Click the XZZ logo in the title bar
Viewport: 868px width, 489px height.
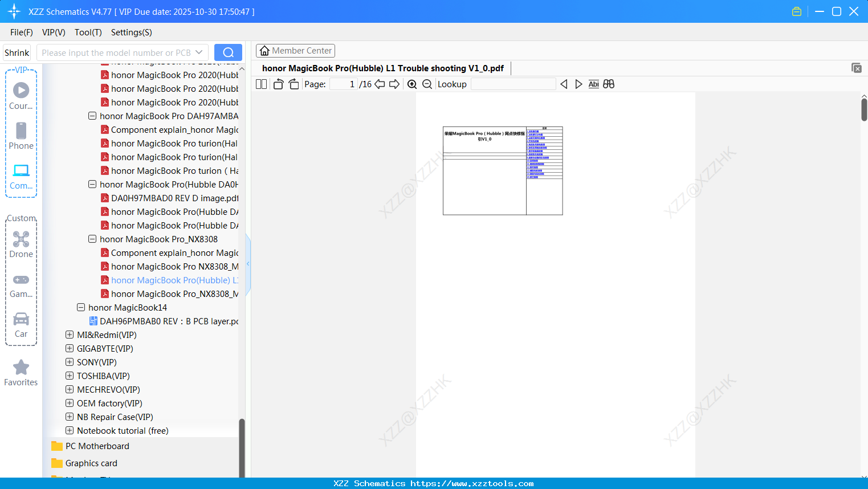point(14,11)
